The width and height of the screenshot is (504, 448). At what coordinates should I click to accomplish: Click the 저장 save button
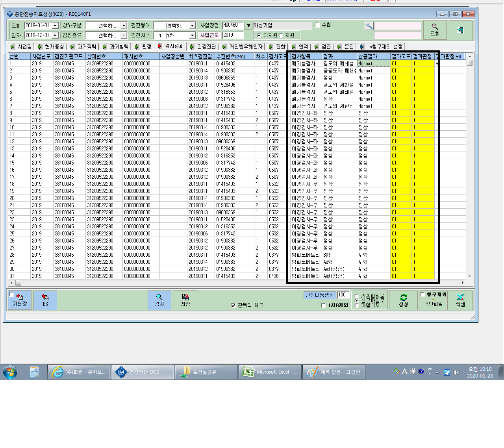185,300
